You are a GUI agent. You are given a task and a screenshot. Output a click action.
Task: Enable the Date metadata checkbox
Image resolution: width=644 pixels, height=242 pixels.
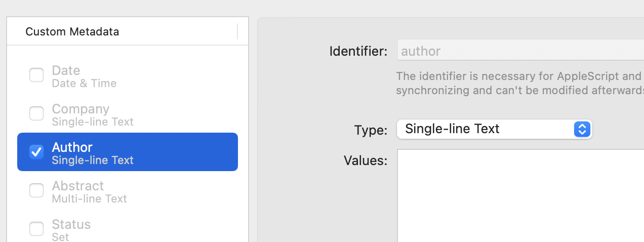(x=36, y=75)
